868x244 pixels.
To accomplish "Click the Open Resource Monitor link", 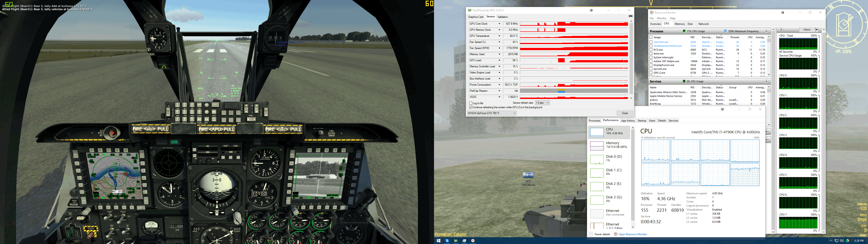I will 633,234.
